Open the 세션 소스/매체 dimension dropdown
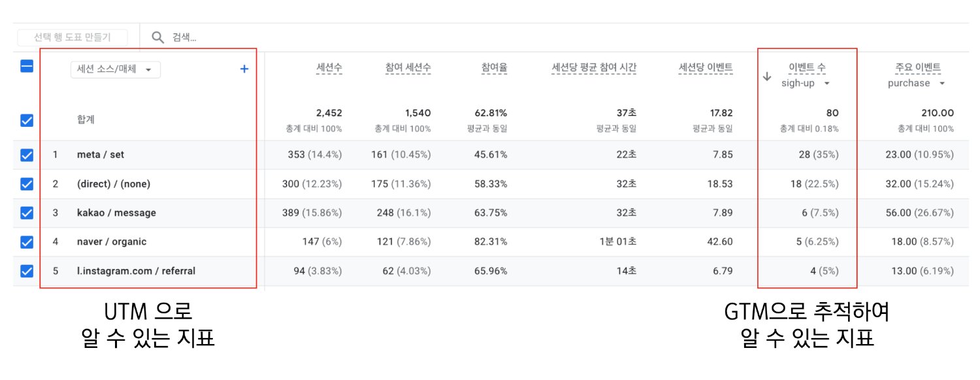The width and height of the screenshot is (980, 380). coord(116,69)
